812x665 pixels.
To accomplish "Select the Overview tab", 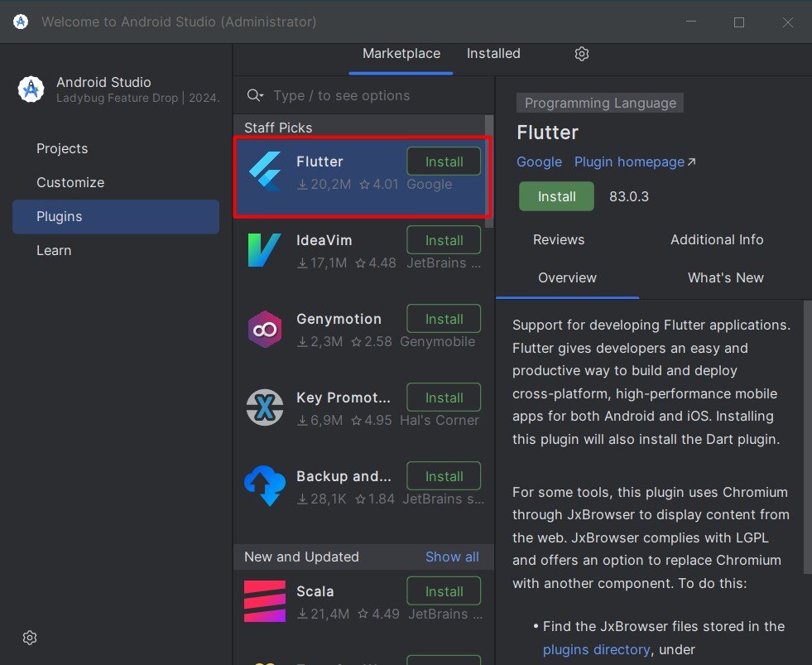I will pyautogui.click(x=567, y=277).
